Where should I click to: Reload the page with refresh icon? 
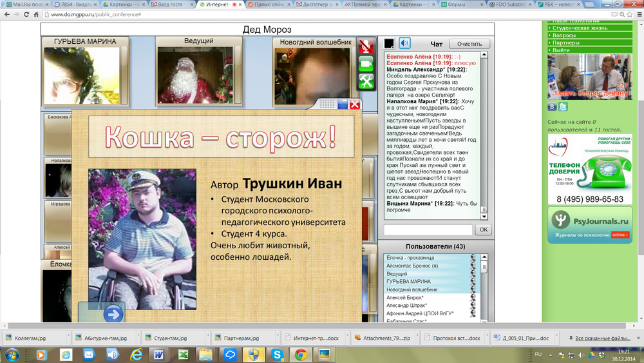pos(26,14)
